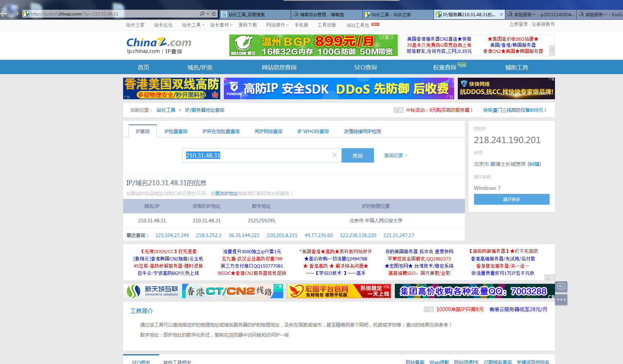Click the browser address bar URL
The height and width of the screenshot is (364, 623).
(x=75, y=14)
